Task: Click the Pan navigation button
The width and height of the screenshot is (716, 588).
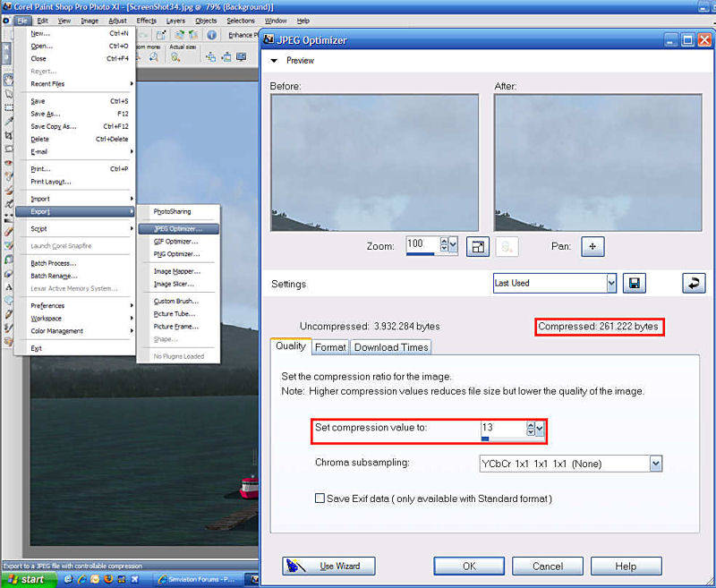Action: point(593,246)
